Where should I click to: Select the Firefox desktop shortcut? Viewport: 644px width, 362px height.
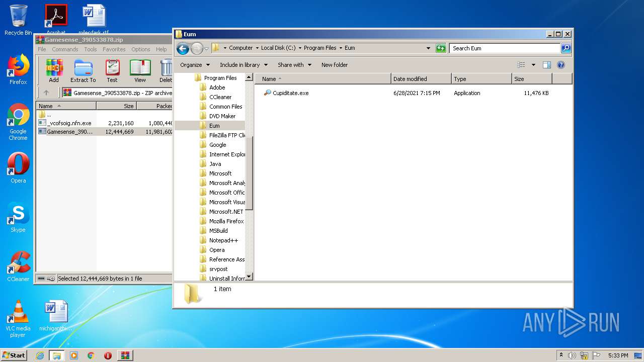18,70
